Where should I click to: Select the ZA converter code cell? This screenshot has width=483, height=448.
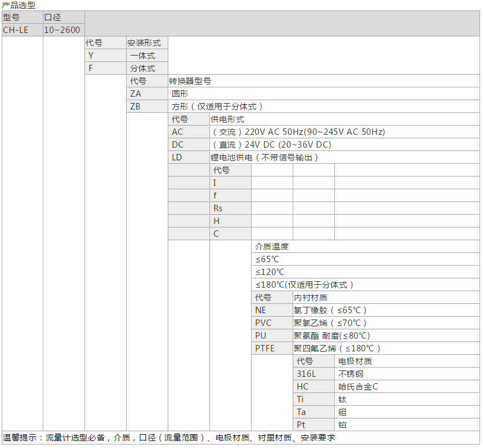pyautogui.click(x=147, y=94)
